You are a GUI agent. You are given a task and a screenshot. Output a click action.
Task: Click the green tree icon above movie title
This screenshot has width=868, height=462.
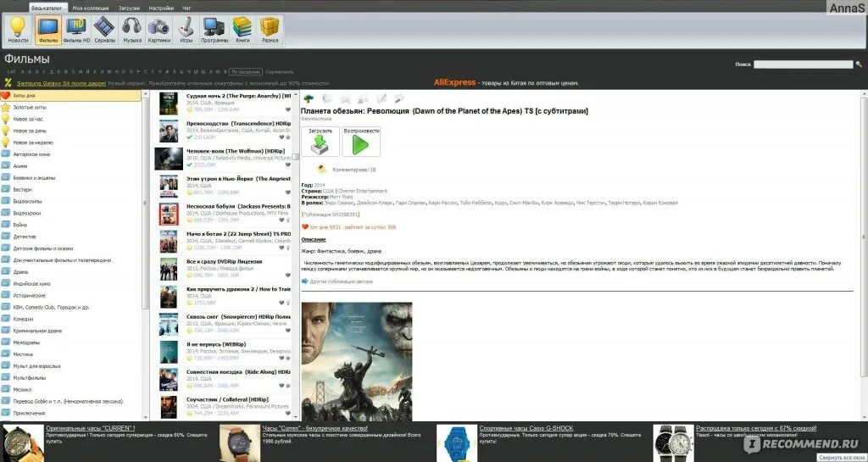[x=309, y=98]
